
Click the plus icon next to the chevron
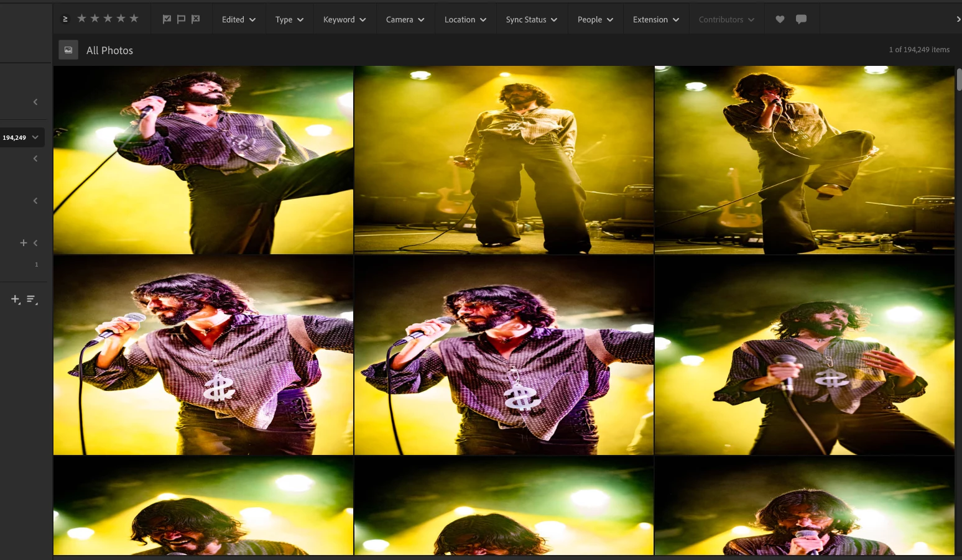tap(24, 243)
